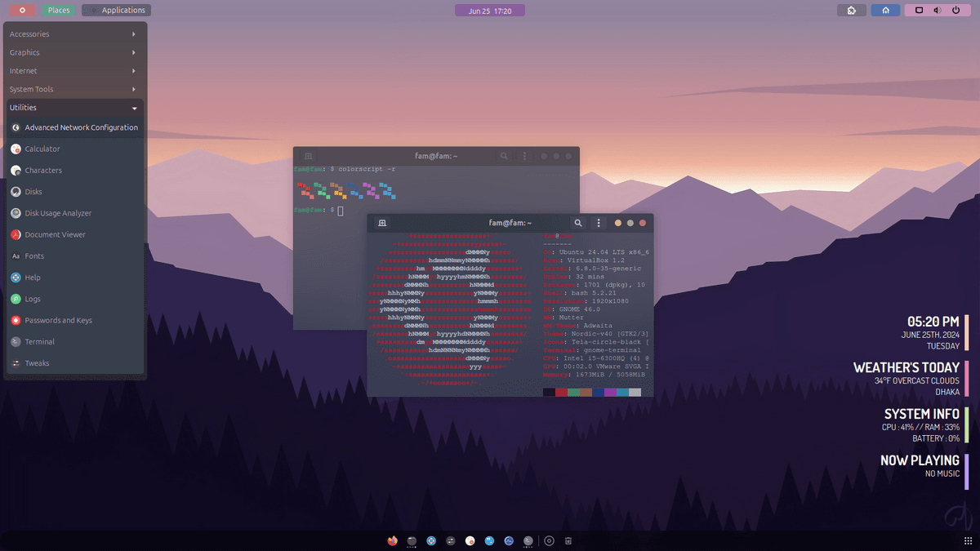Click the search icon in the front terminal
The width and height of the screenshot is (980, 551).
click(578, 223)
